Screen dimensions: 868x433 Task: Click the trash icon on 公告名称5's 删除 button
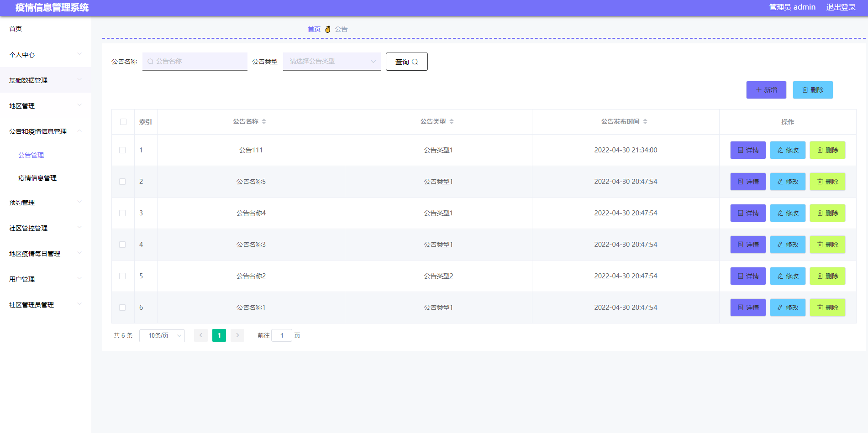[x=820, y=181]
